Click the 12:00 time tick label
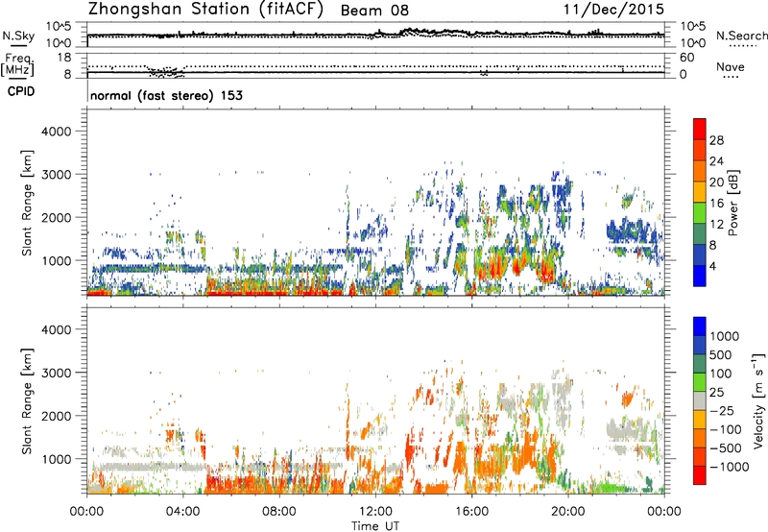Viewport: 768px width, 532px height. pos(375,512)
